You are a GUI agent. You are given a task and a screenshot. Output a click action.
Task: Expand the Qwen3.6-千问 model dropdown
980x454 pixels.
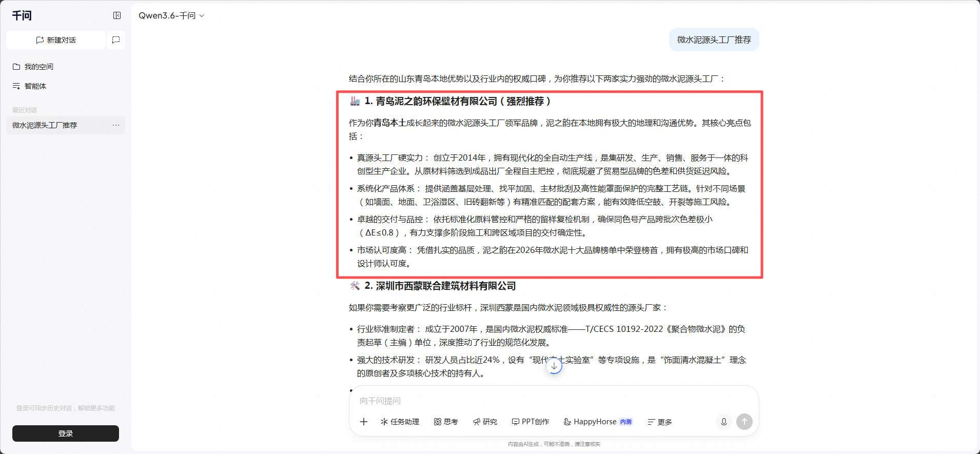pyautogui.click(x=171, y=15)
